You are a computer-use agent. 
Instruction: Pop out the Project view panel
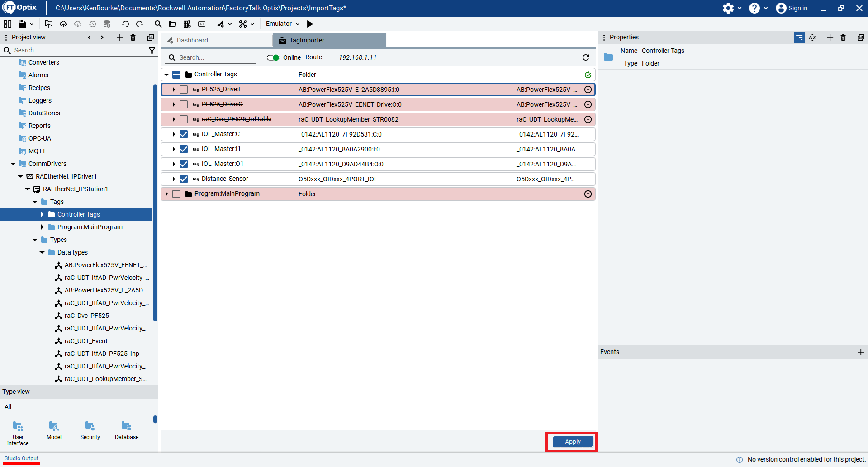pyautogui.click(x=151, y=38)
